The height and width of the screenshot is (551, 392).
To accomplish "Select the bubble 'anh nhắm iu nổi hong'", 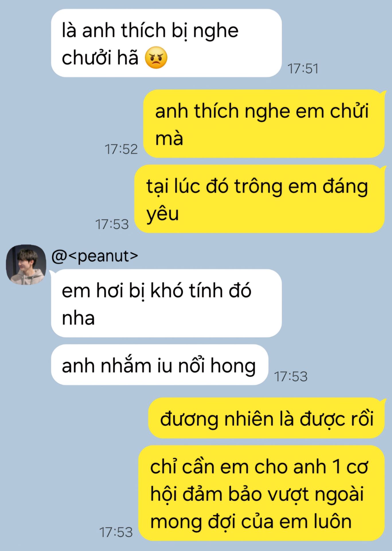I will [x=160, y=365].
